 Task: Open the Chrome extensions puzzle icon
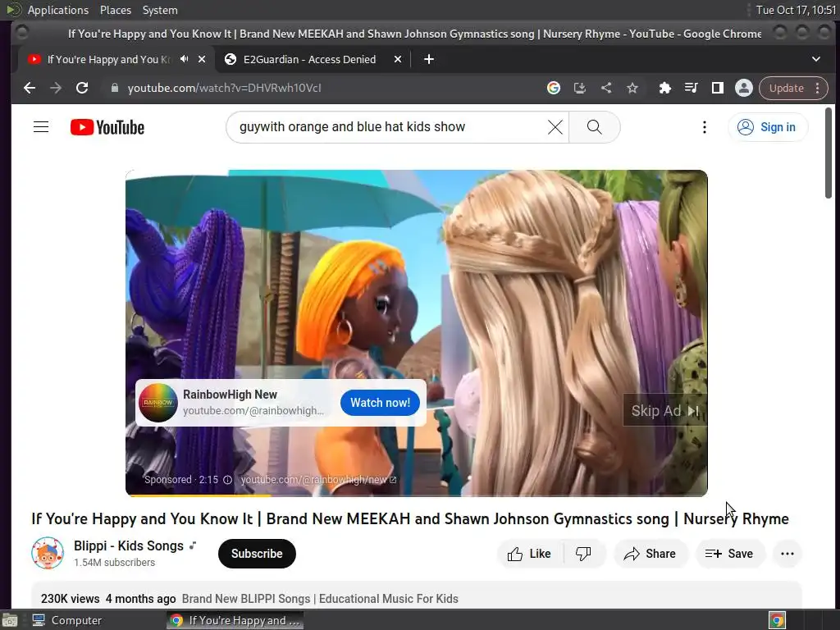coord(664,88)
